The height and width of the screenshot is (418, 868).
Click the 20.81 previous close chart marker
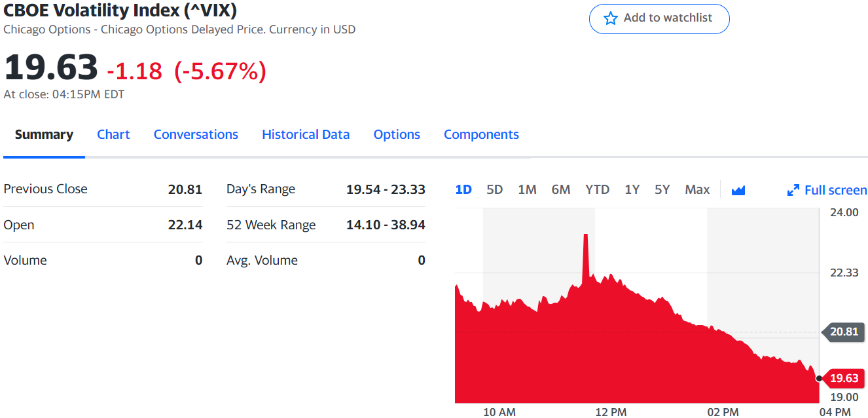(x=842, y=332)
